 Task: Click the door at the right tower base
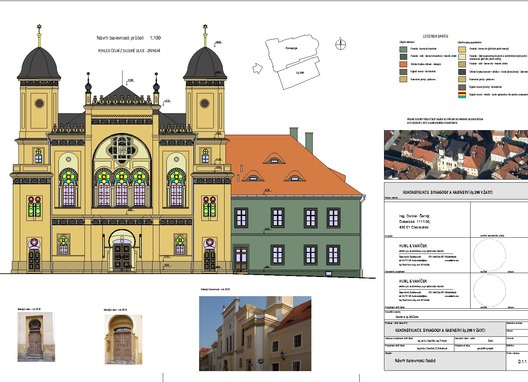pos(209,260)
